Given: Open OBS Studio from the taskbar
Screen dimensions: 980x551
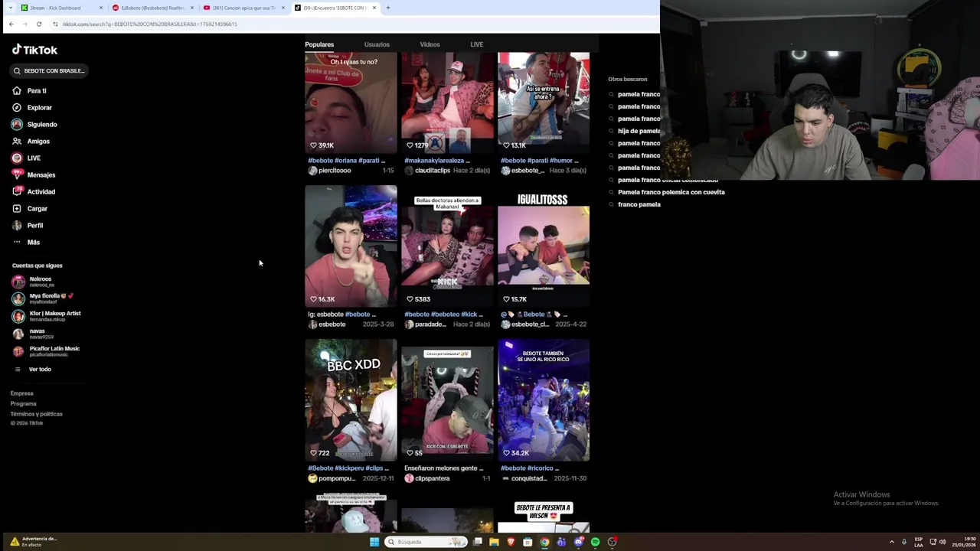Looking at the screenshot, I should click(612, 542).
